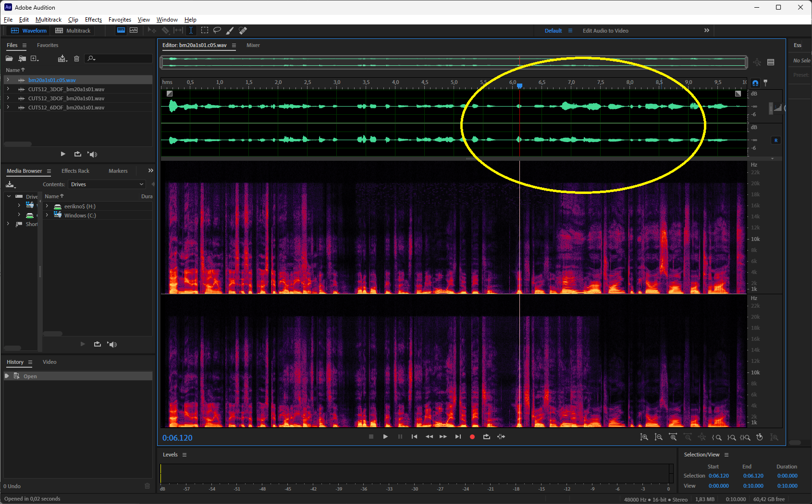Click the Zoom In Amplitude icon

pyautogui.click(x=644, y=437)
